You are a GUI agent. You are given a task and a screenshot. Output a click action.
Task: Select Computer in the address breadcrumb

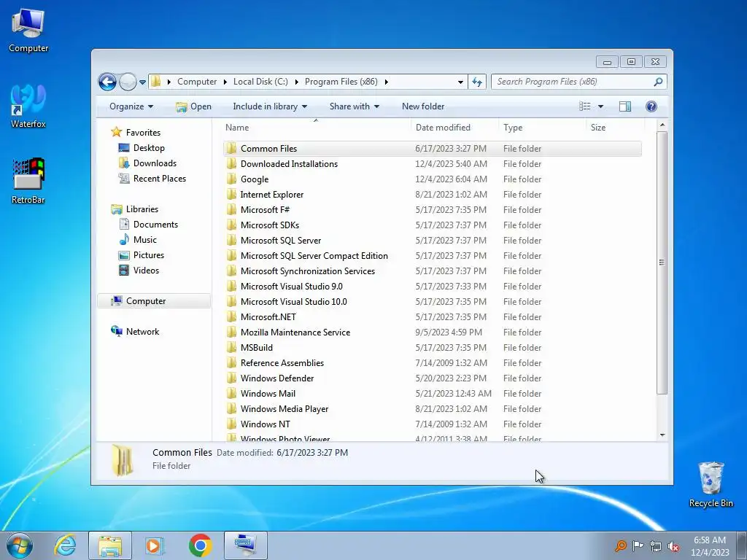(197, 82)
